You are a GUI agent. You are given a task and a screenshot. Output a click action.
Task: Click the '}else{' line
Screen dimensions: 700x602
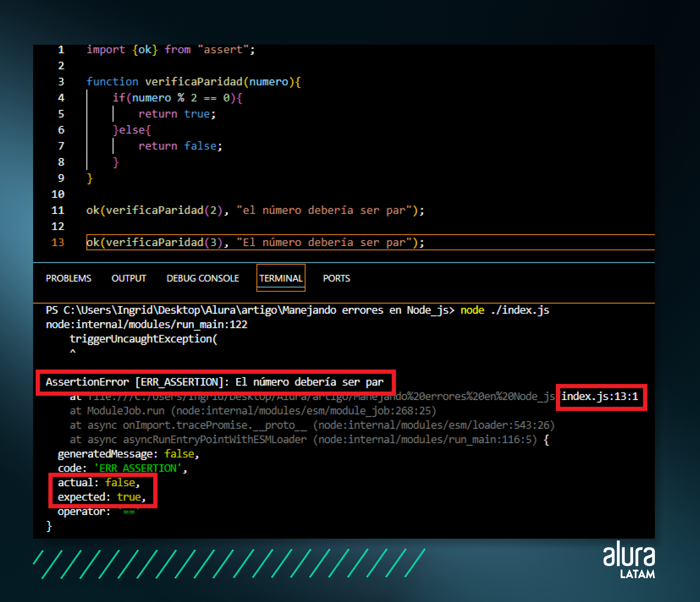132,130
